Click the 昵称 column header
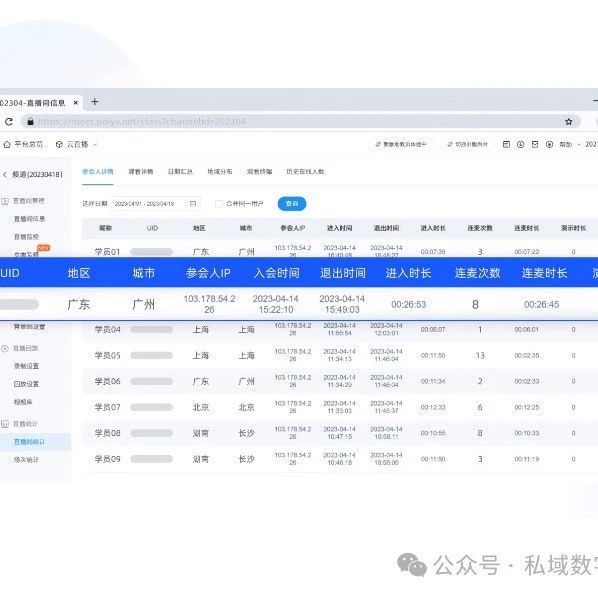 click(x=106, y=228)
